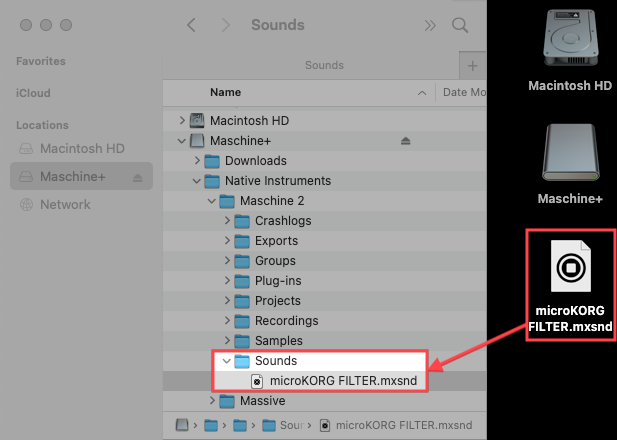Sort by the Name column header
The height and width of the screenshot is (440, 617).
[225, 92]
